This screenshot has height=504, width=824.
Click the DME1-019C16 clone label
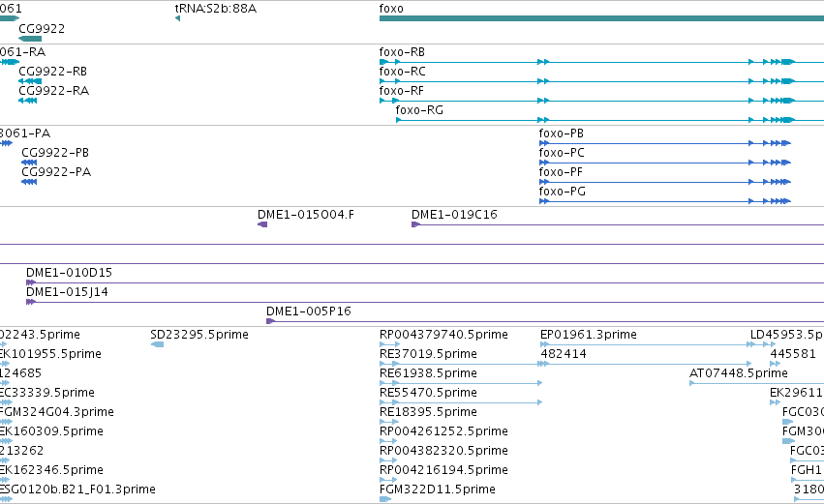coord(454,215)
